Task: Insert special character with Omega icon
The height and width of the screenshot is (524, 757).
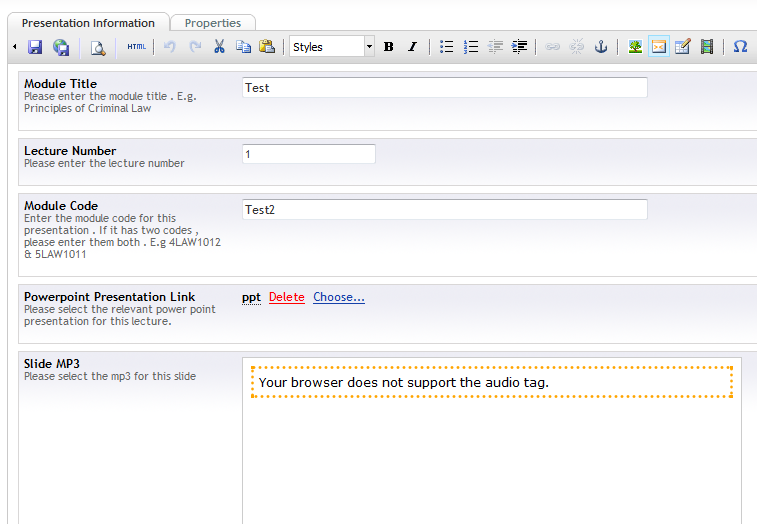Action: click(x=740, y=47)
